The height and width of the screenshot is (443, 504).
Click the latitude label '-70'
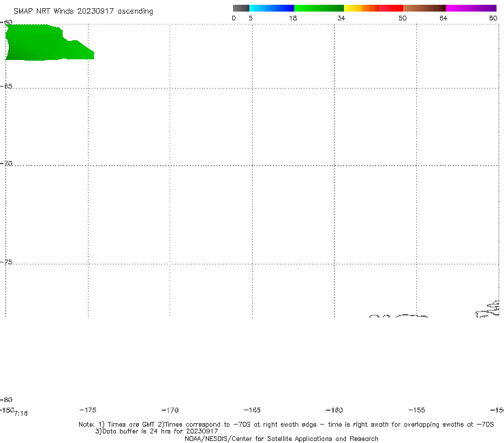(x=6, y=164)
